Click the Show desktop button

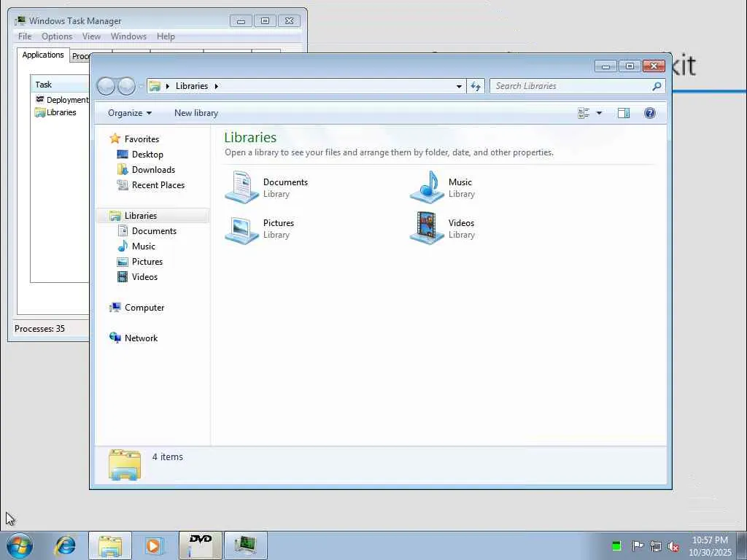[x=742, y=545]
